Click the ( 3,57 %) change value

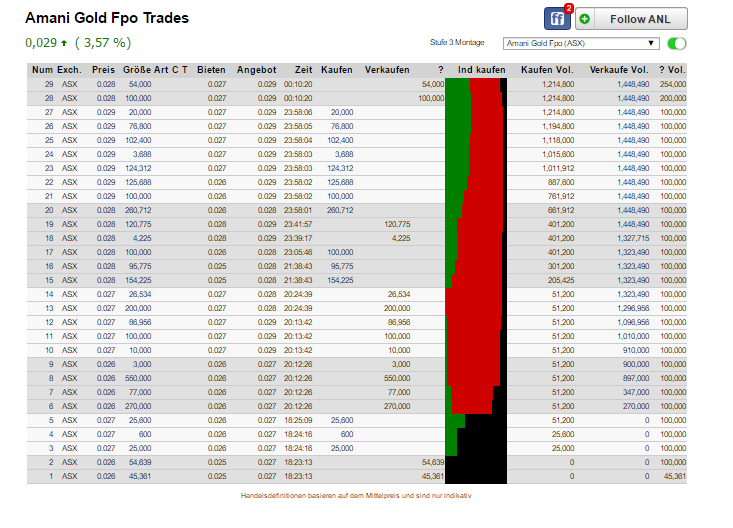pos(103,43)
